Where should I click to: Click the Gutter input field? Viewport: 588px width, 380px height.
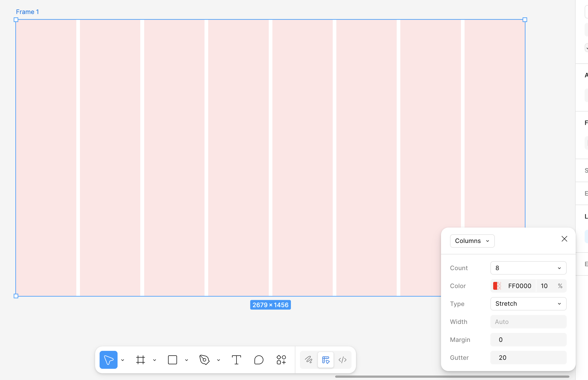(528, 358)
